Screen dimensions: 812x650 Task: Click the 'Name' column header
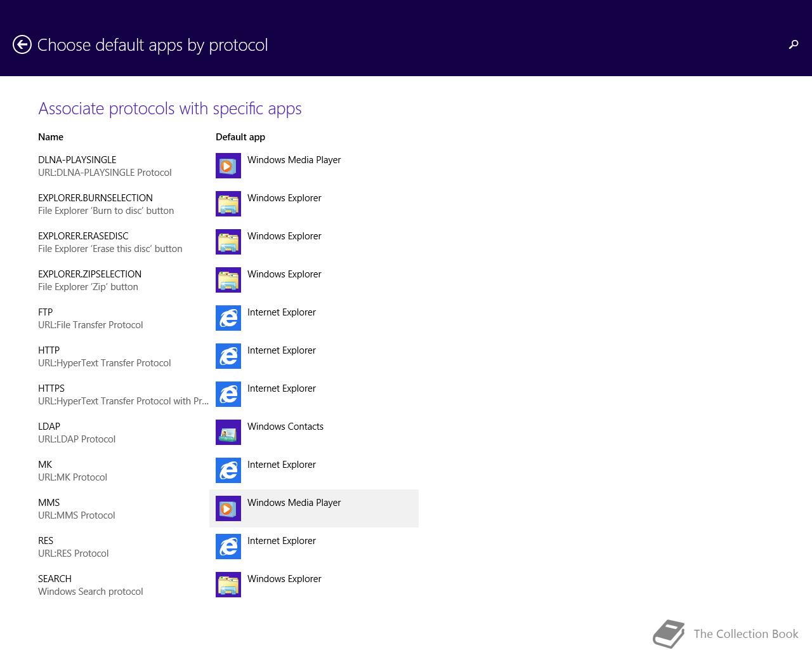pos(51,137)
